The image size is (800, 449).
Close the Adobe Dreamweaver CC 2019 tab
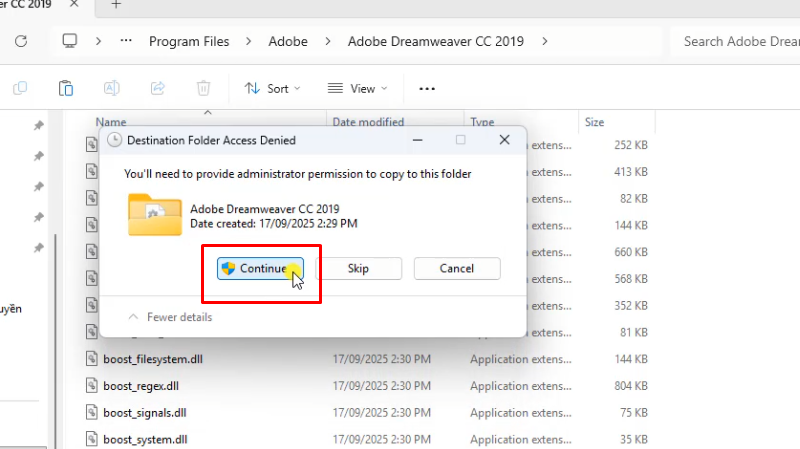click(74, 4)
